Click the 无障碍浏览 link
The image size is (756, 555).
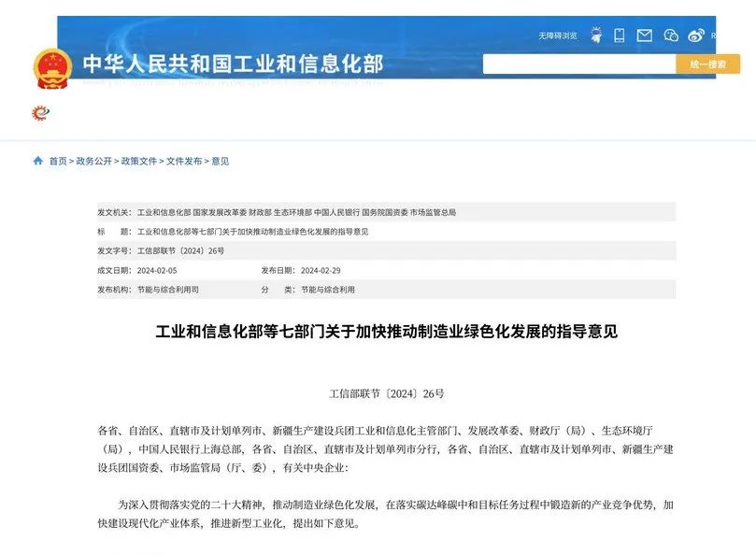tap(557, 36)
